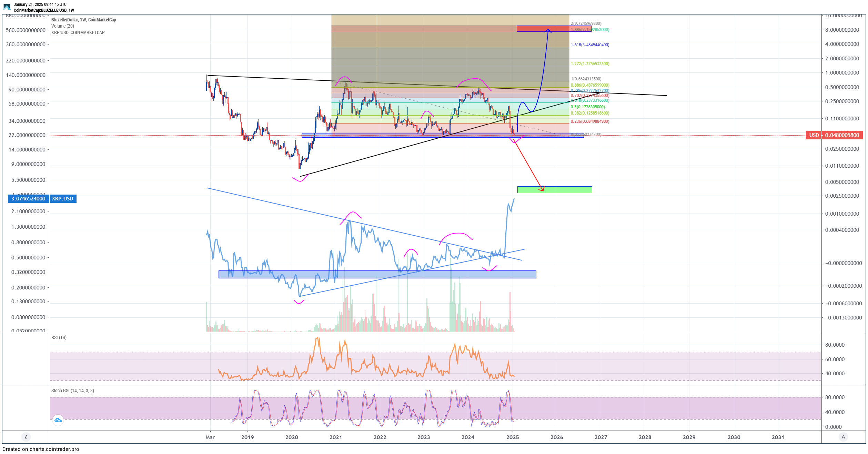
Task: Click the Cointrader logo at top-left
Action: (7, 7)
